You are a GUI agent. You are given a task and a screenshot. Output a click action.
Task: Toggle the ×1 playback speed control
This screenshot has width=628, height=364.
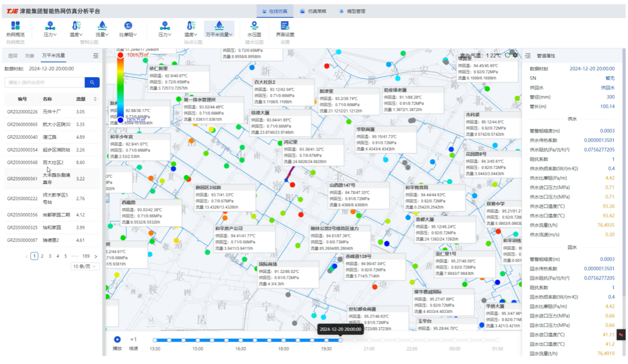(x=133, y=340)
